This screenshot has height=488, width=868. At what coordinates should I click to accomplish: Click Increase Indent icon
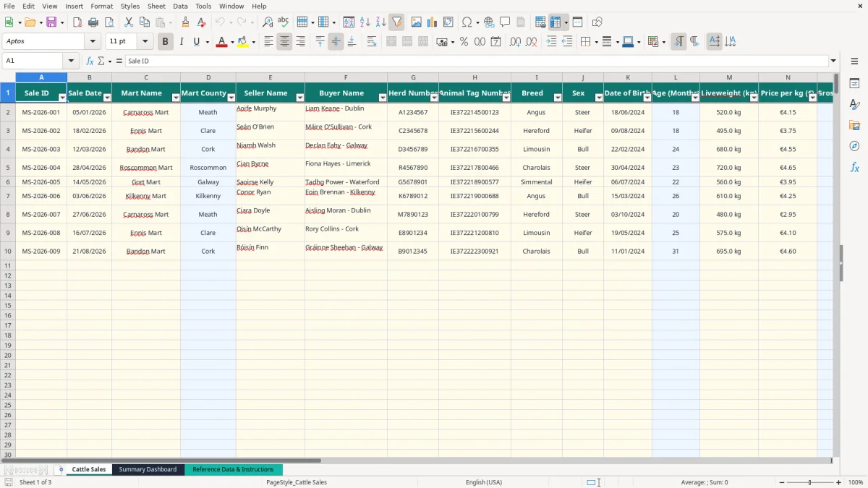click(x=551, y=42)
